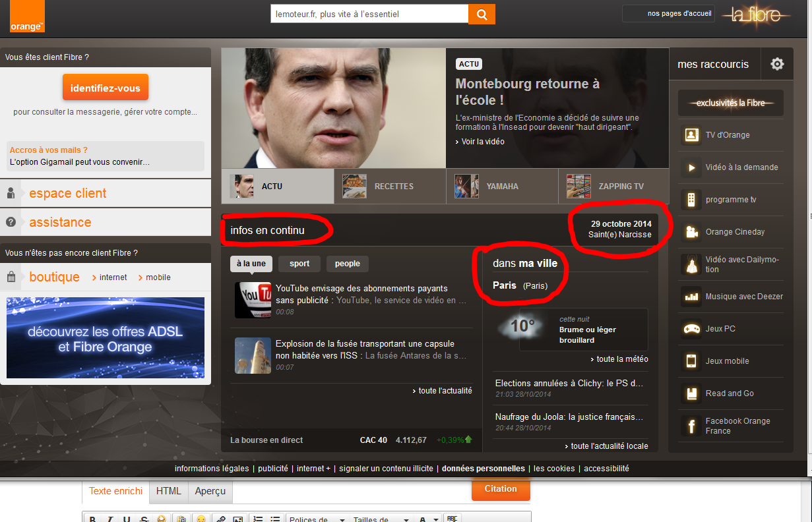This screenshot has height=522, width=812.
Task: Click the Jeux PC gamepad icon
Action: [691, 329]
